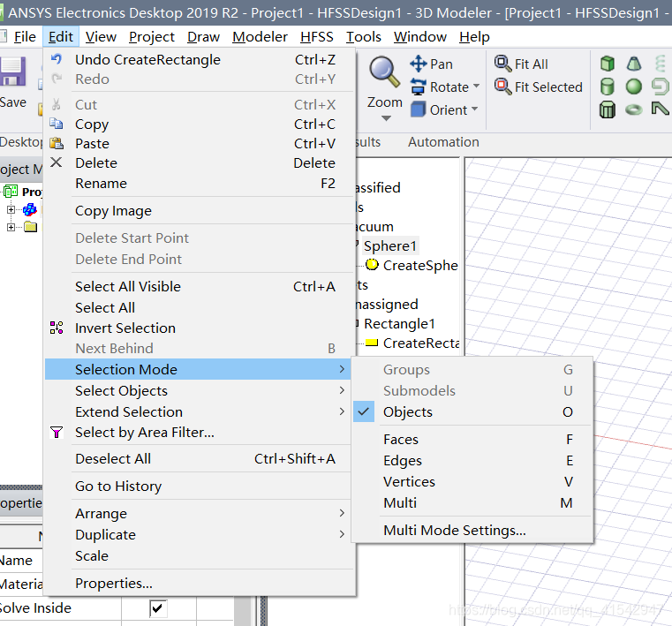Switch selection mode to Multi

click(472, 502)
